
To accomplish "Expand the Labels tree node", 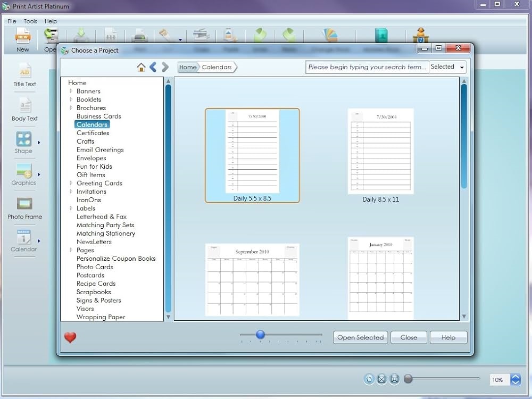I will tap(71, 209).
